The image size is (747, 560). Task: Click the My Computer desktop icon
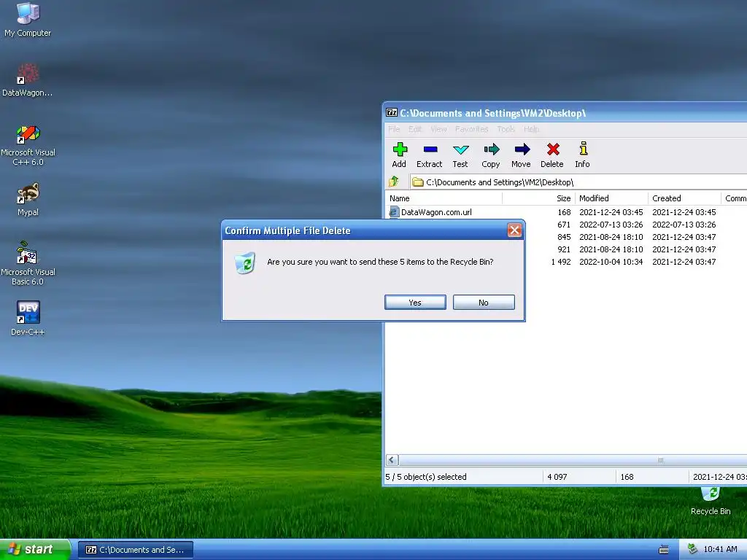coord(28,19)
